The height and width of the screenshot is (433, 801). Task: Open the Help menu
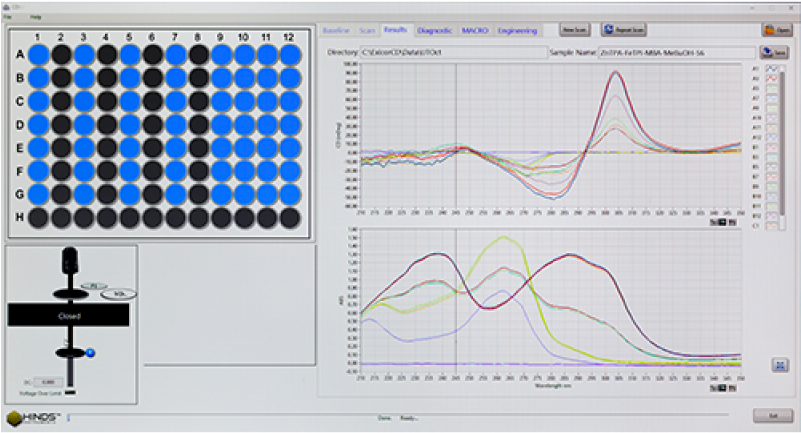point(36,18)
